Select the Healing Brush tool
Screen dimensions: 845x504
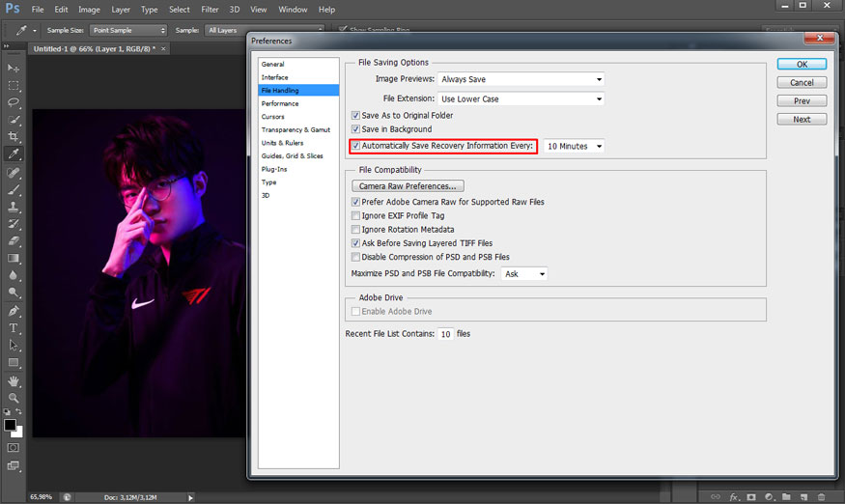(x=14, y=173)
